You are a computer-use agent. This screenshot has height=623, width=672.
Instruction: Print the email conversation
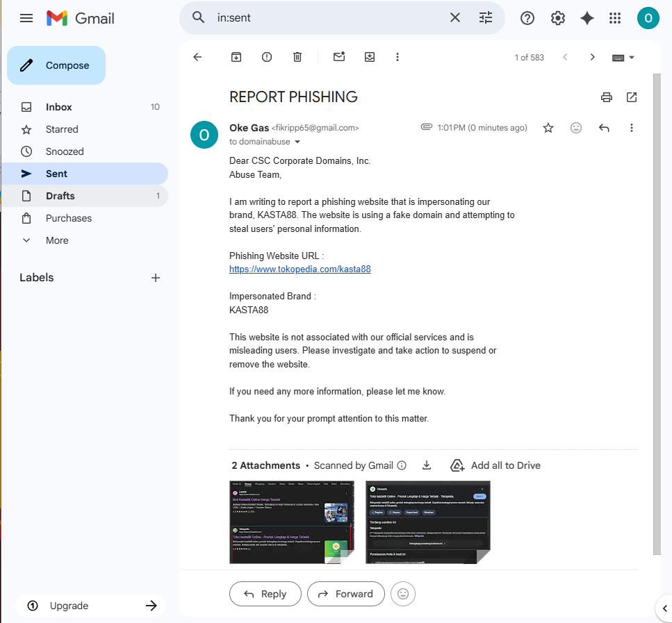click(607, 97)
